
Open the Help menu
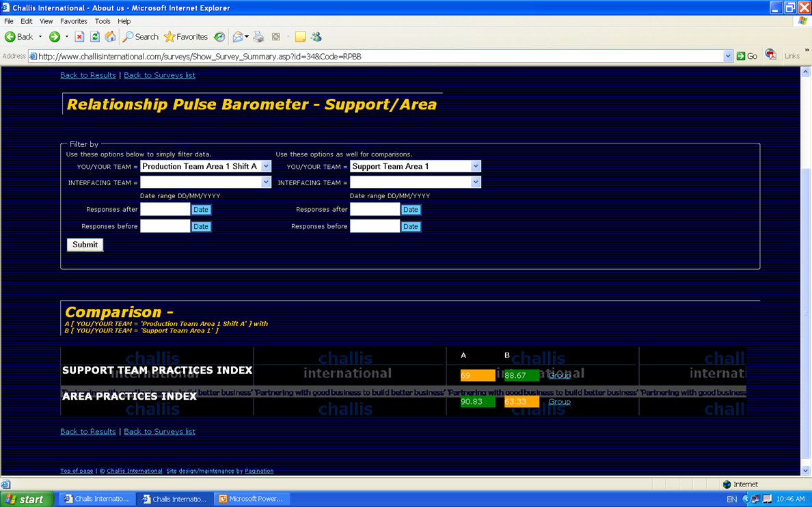coord(124,21)
